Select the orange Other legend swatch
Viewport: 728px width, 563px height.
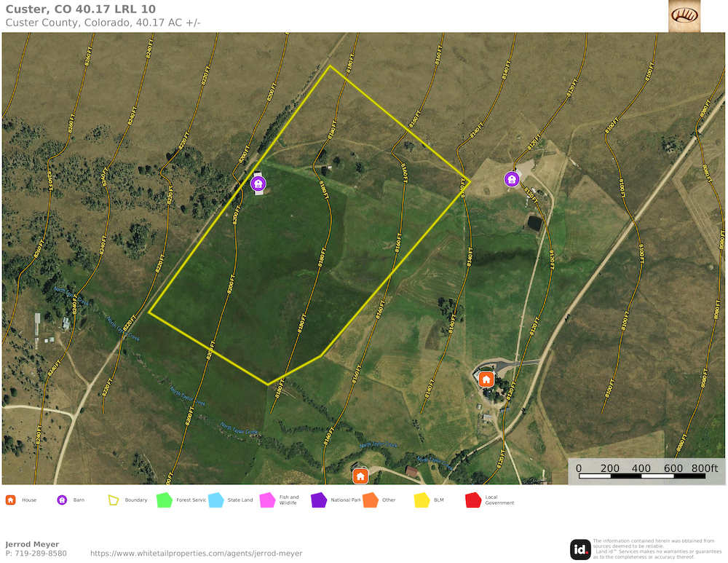[371, 500]
